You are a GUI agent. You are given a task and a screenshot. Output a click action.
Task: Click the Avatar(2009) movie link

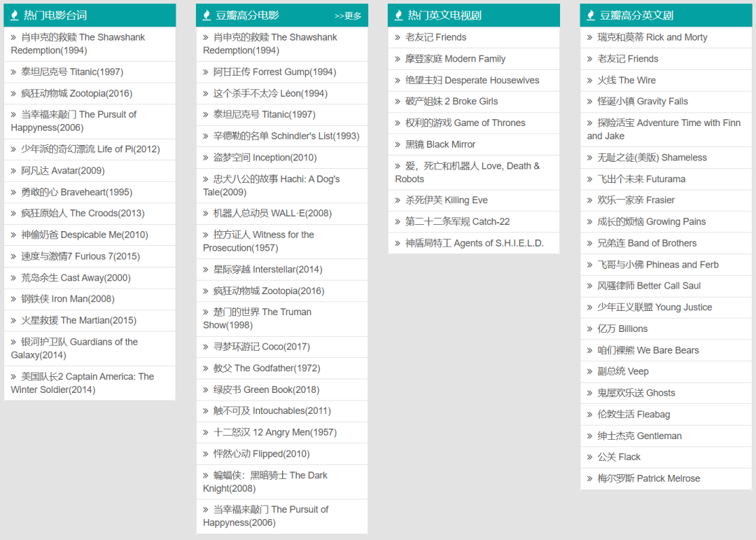62,170
